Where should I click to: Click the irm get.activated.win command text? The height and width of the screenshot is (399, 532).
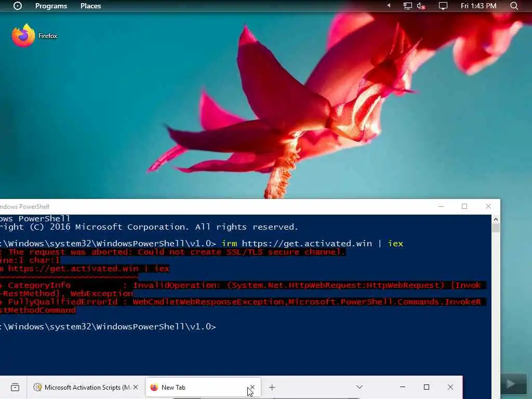(x=312, y=244)
